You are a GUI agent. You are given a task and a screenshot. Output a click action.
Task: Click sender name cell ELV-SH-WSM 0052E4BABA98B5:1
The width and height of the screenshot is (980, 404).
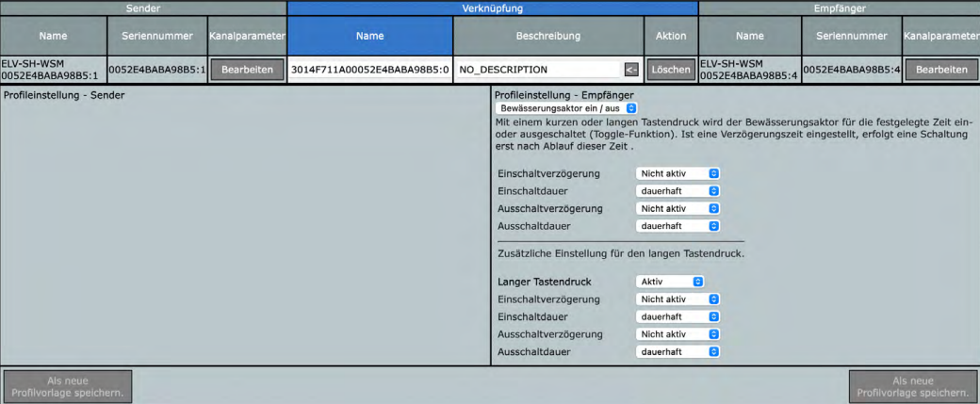[x=53, y=70]
